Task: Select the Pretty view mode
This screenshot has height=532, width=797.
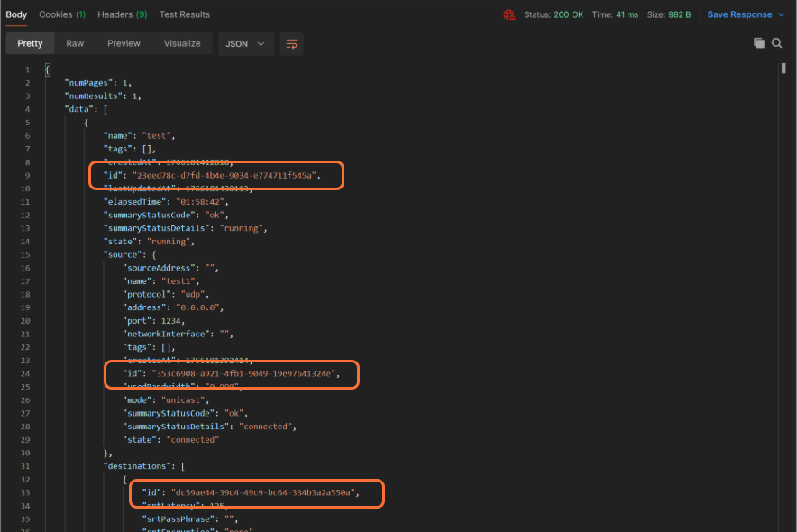Action: pyautogui.click(x=30, y=43)
